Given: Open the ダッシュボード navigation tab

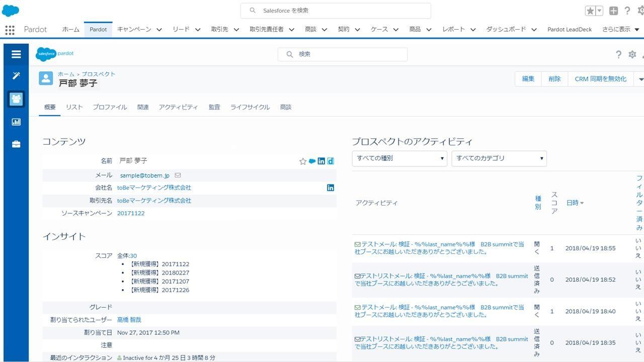Looking at the screenshot, I should [x=506, y=29].
